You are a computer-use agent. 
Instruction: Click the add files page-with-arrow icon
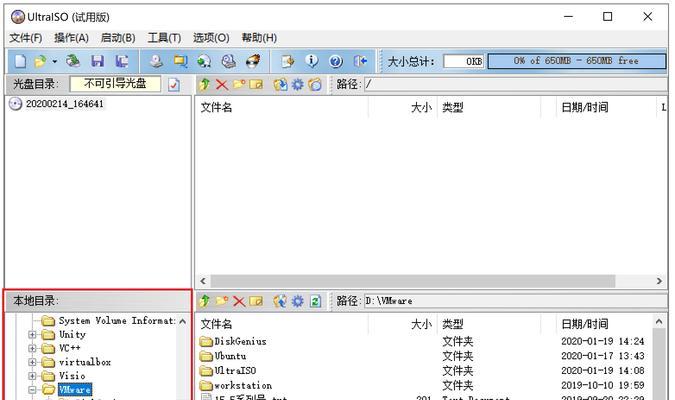288,61
